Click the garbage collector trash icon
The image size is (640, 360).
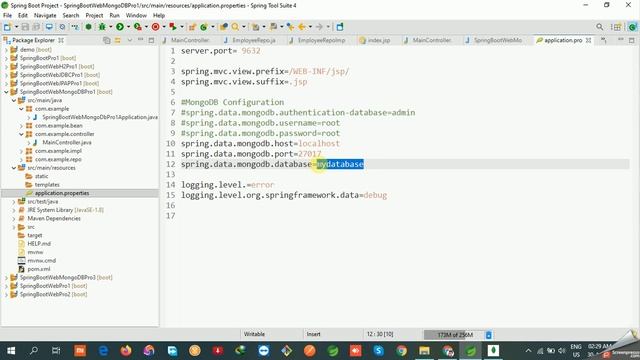click(x=489, y=335)
